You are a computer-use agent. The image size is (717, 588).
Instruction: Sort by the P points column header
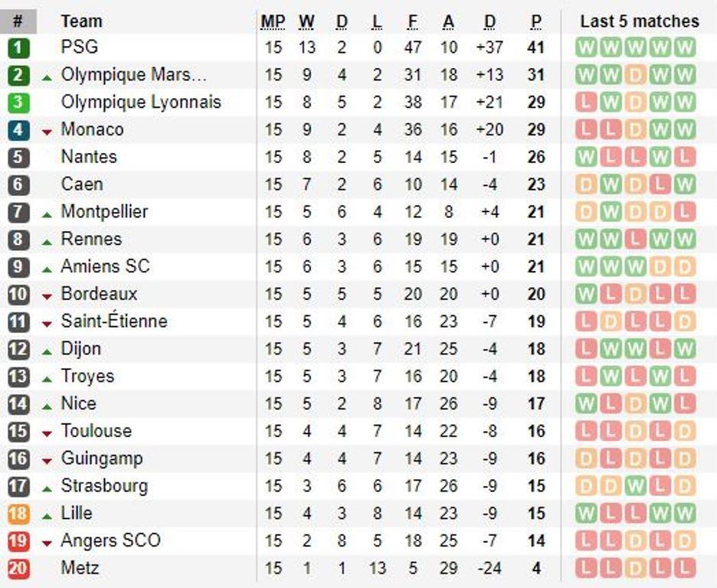point(536,21)
